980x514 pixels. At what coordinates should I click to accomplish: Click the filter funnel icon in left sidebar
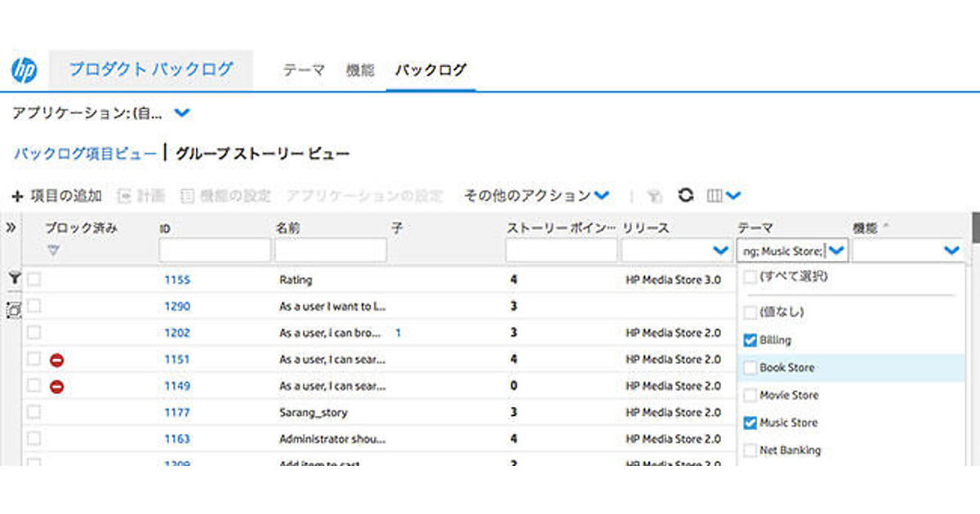(x=14, y=279)
